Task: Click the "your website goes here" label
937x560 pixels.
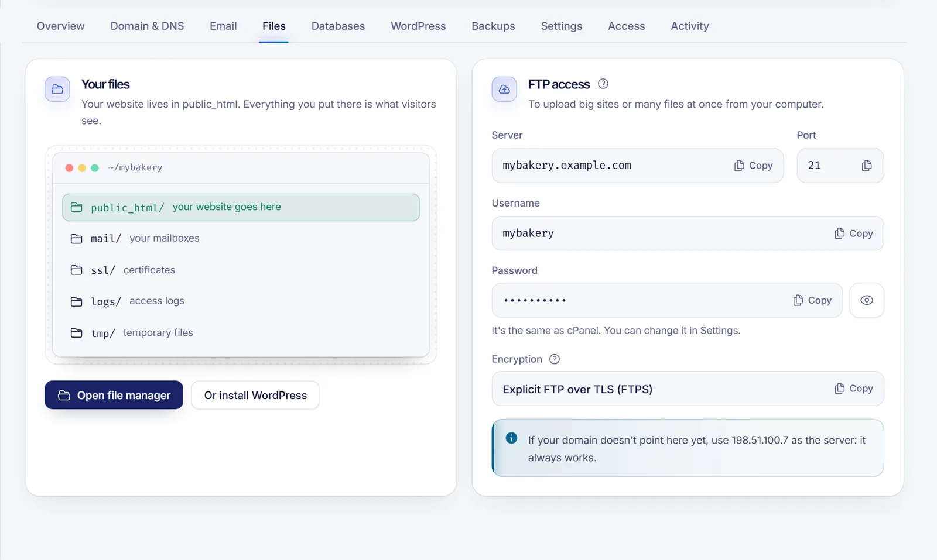Action: [227, 207]
